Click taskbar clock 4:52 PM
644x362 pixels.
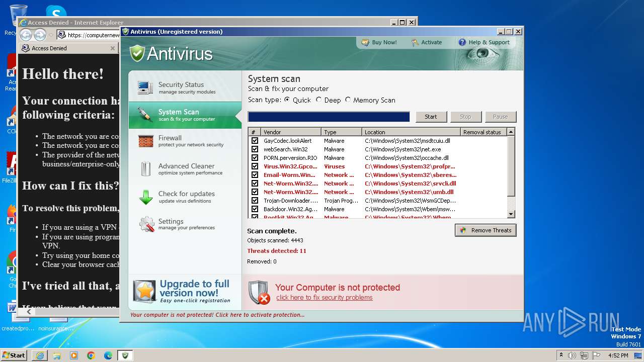click(618, 355)
